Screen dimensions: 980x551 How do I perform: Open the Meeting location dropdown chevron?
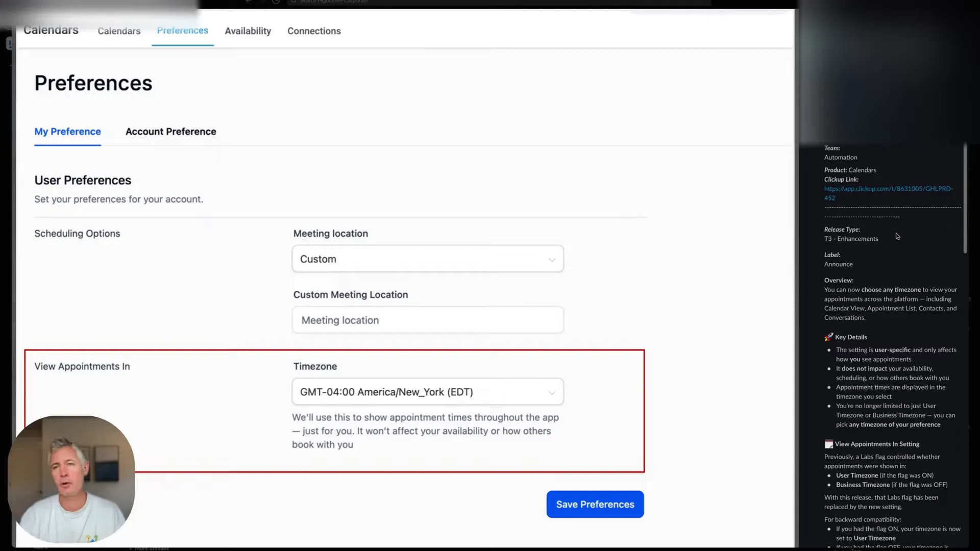(x=552, y=260)
